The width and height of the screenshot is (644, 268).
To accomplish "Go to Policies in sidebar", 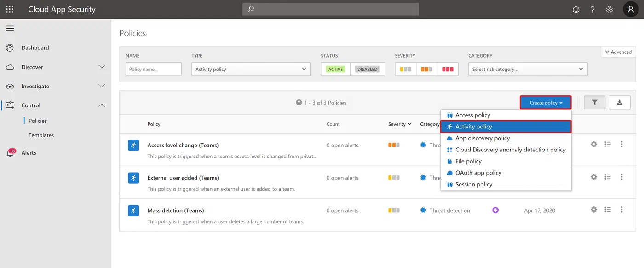I will (x=38, y=121).
